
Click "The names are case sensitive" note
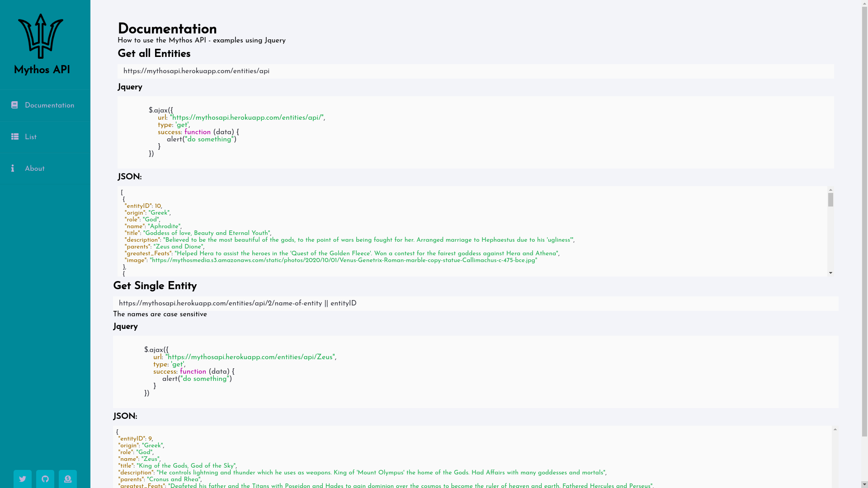click(x=160, y=314)
